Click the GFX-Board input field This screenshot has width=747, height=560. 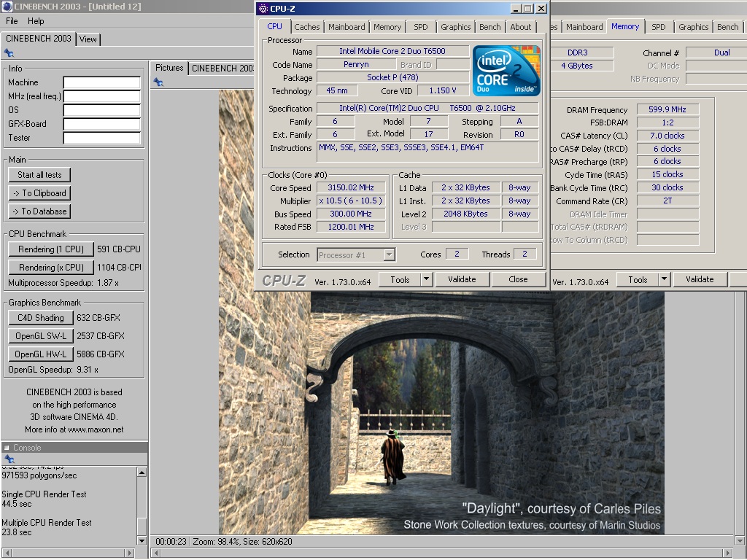click(102, 124)
